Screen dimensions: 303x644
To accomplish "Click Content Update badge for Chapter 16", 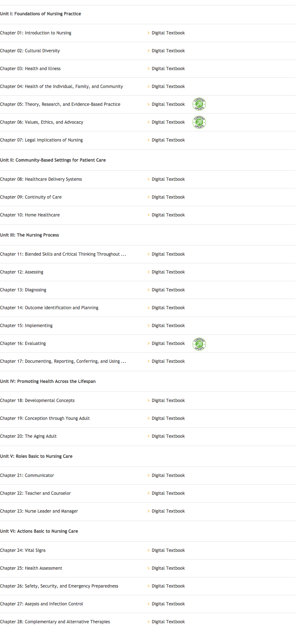I will (199, 344).
